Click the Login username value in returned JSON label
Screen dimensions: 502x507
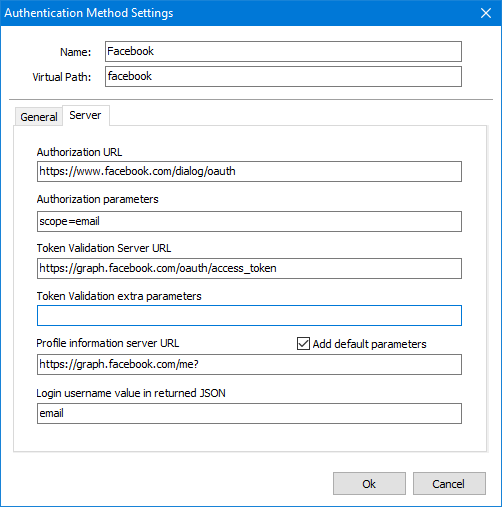pos(131,393)
